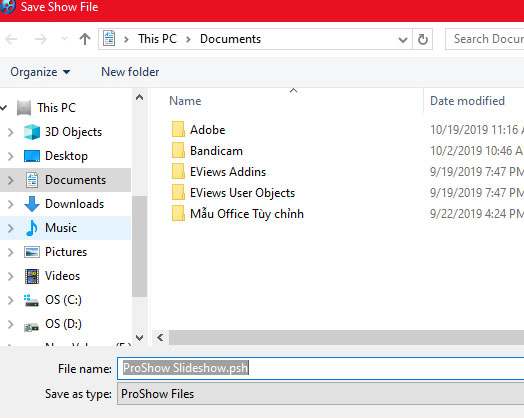Open the Save as type dropdown
524x418 pixels.
(x=320, y=394)
